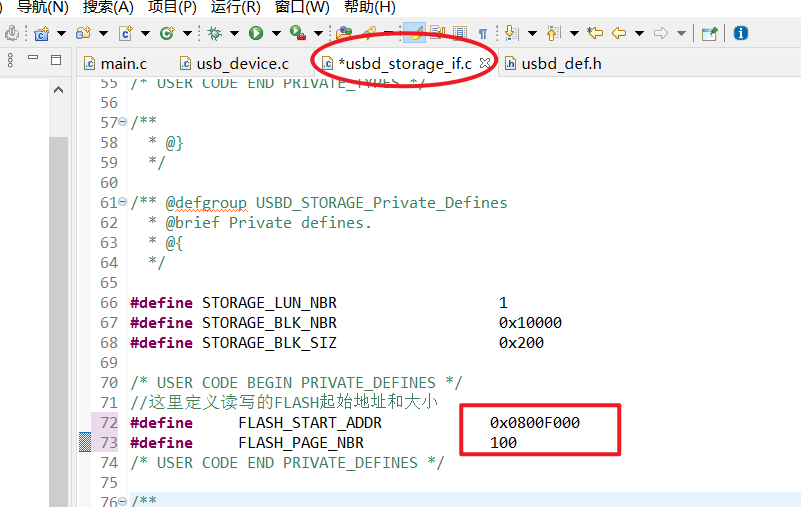This screenshot has width=801, height=507.
Task: Click the new C project icon
Action: click(x=42, y=33)
